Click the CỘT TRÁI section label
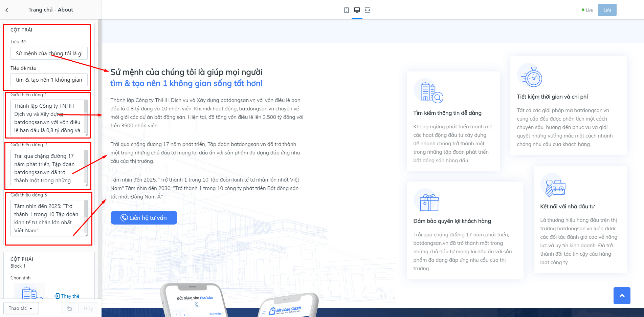Viewport: 644px width, 317px height. pos(21,30)
